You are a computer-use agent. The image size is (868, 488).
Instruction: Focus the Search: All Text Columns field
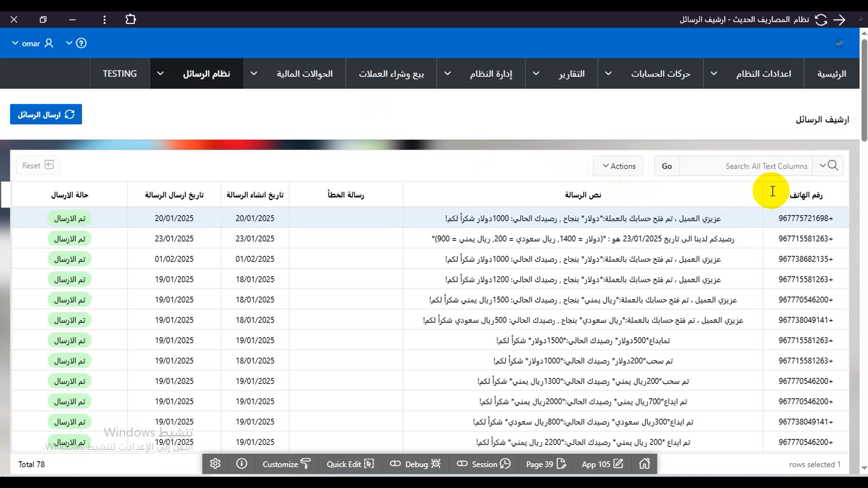[x=746, y=166]
